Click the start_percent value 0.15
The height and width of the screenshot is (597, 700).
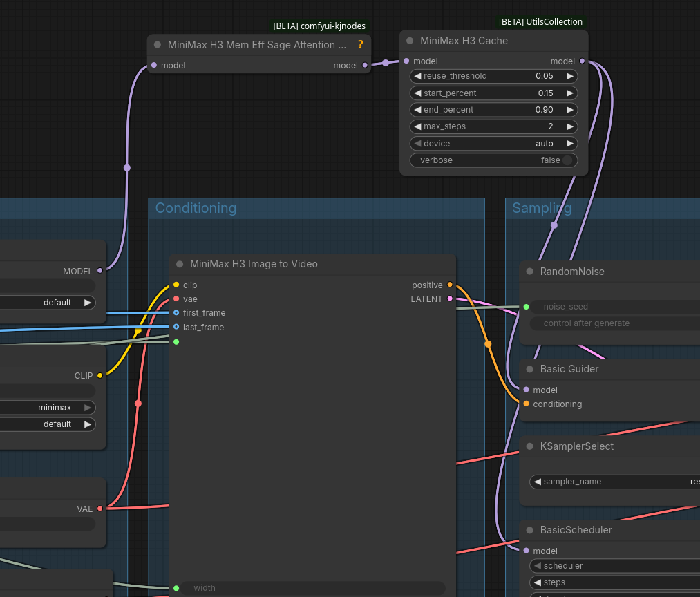click(545, 93)
